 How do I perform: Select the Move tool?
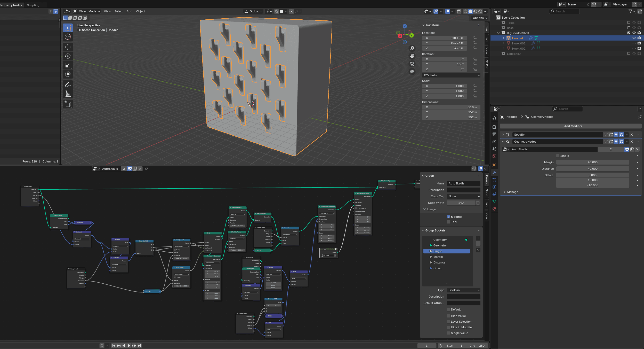[68, 47]
